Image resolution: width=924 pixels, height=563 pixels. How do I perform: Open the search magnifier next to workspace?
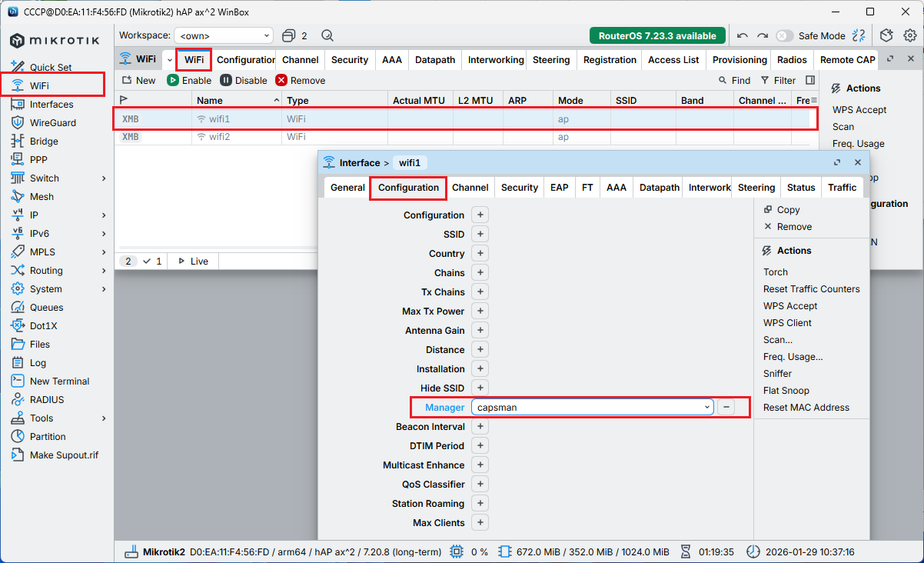327,35
